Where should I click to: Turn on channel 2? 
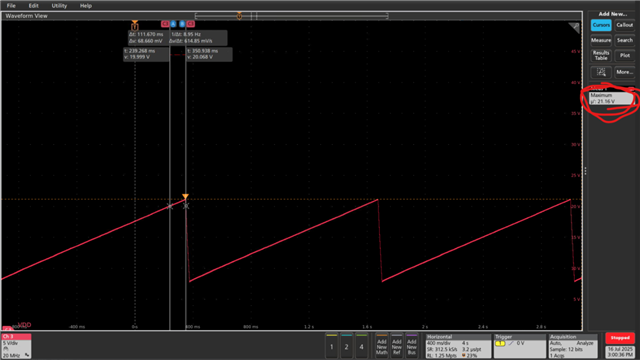click(346, 346)
